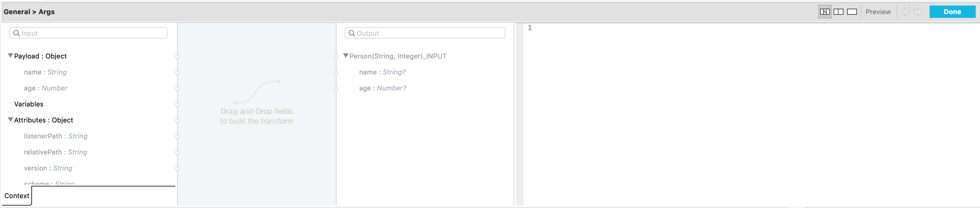Click the redo arrow icon
This screenshot has height=208, width=980.
(x=918, y=12)
